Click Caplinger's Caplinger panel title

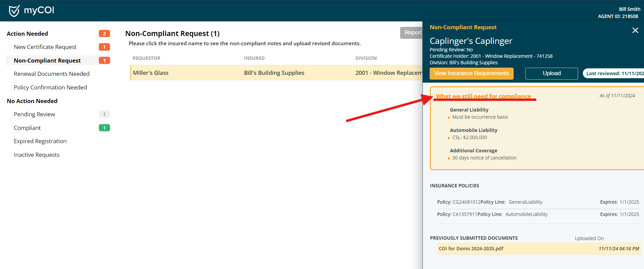point(471,41)
